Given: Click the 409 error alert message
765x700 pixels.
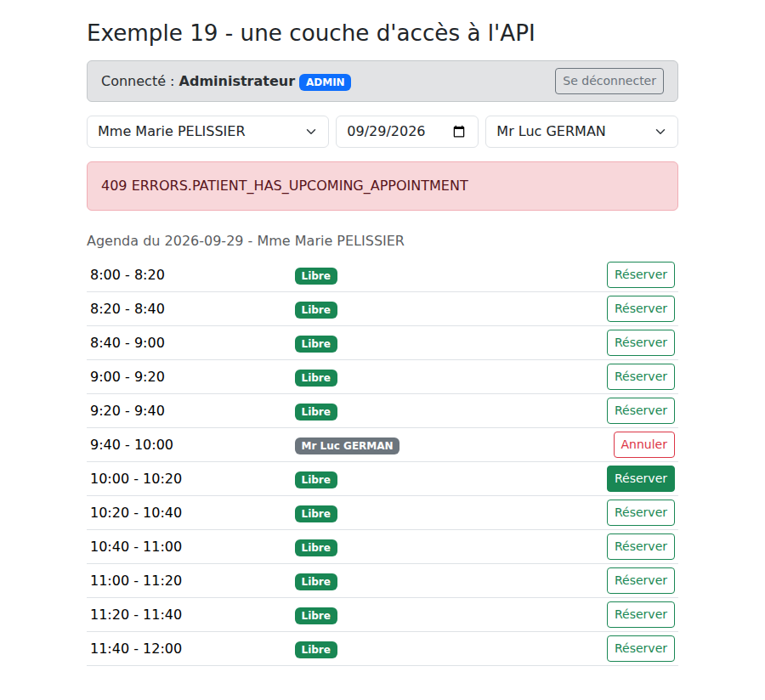Looking at the screenshot, I should [382, 186].
